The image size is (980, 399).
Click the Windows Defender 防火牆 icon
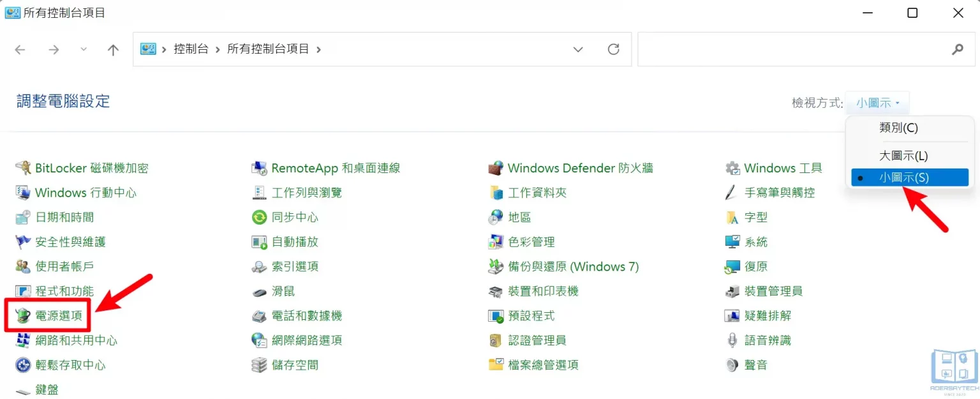pos(496,168)
